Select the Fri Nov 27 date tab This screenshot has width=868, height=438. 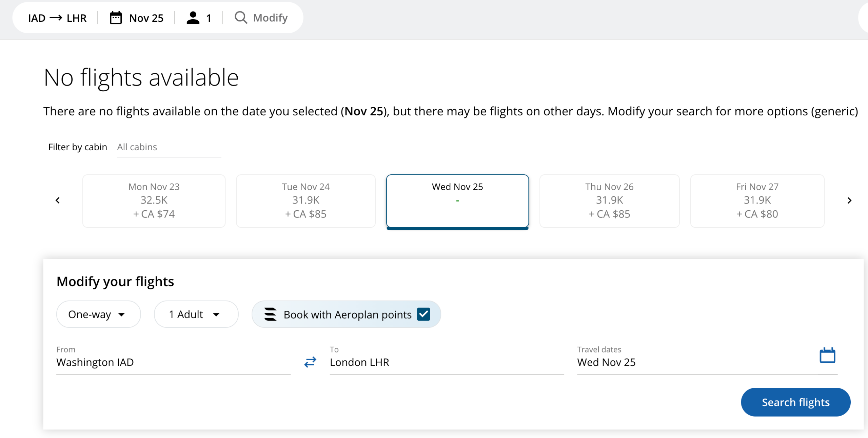pos(757,201)
